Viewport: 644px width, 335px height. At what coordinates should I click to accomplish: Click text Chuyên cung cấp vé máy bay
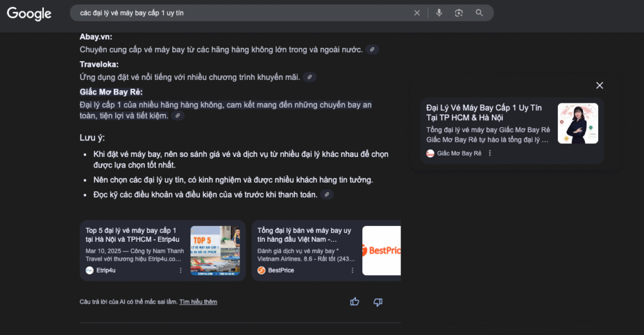pyautogui.click(x=221, y=50)
